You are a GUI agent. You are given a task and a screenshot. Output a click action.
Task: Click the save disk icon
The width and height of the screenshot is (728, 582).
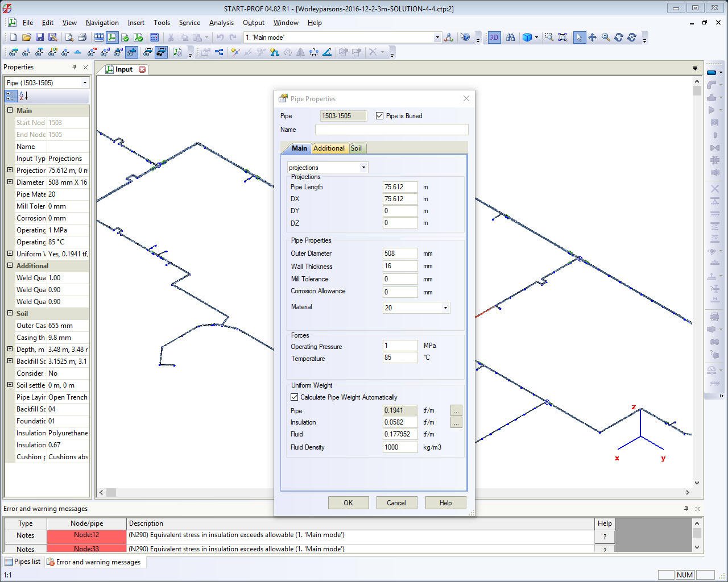[x=40, y=38]
